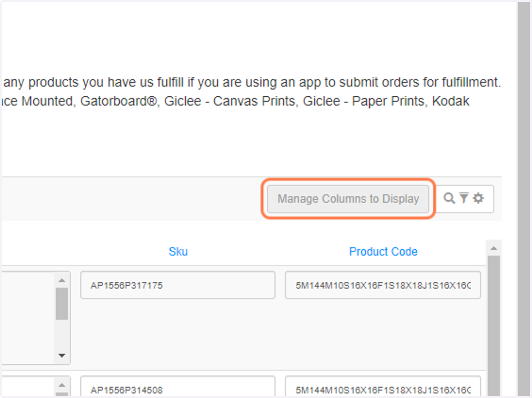
Task: Click up arrow of first row's text area scrollbar
Action: click(x=62, y=280)
